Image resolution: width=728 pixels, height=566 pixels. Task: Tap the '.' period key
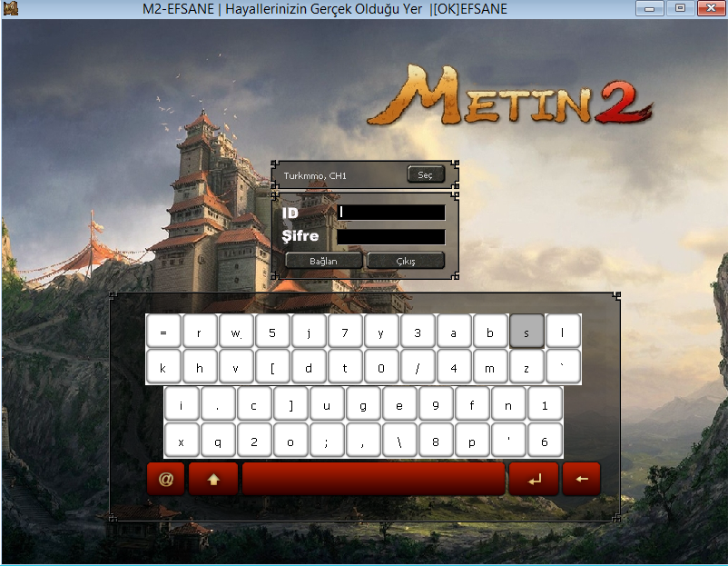(218, 405)
